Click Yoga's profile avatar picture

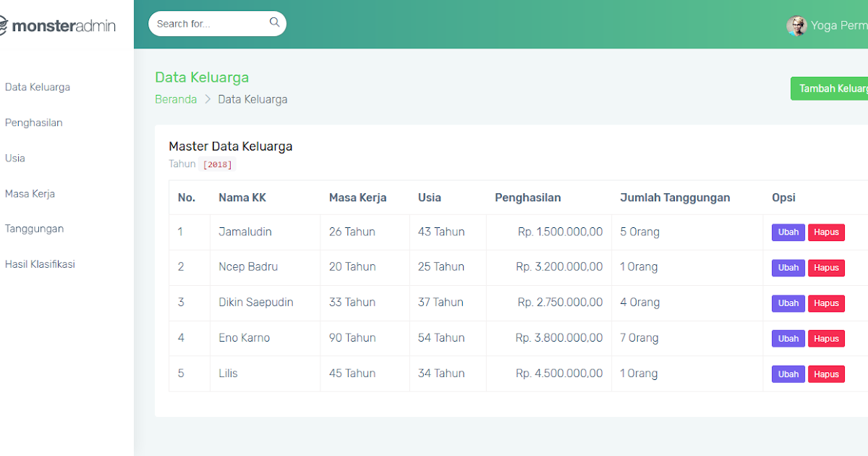(x=796, y=25)
